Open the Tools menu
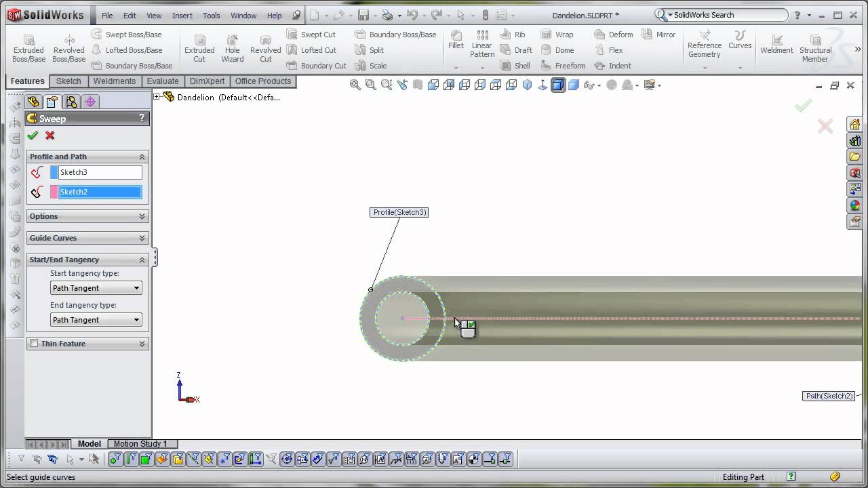The width and height of the screenshot is (868, 488). (212, 15)
